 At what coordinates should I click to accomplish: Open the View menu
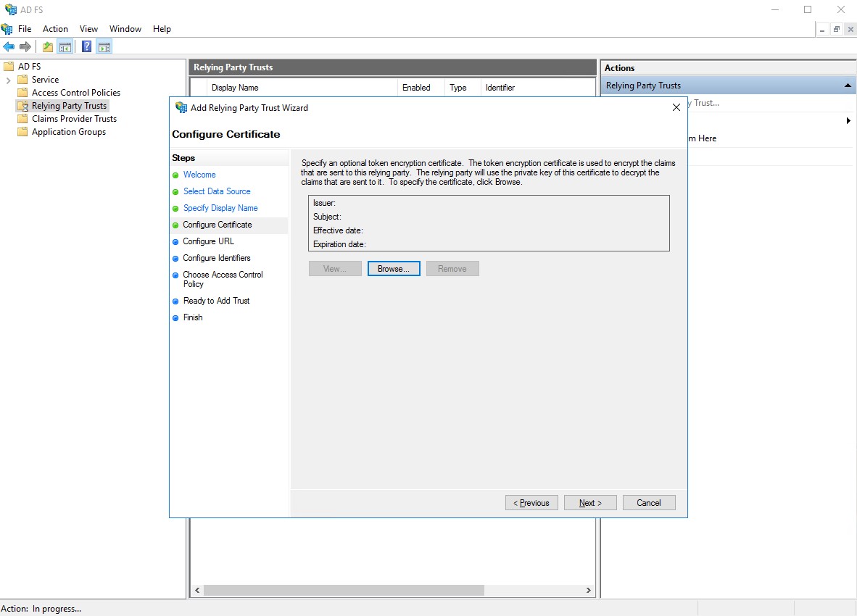(x=88, y=29)
